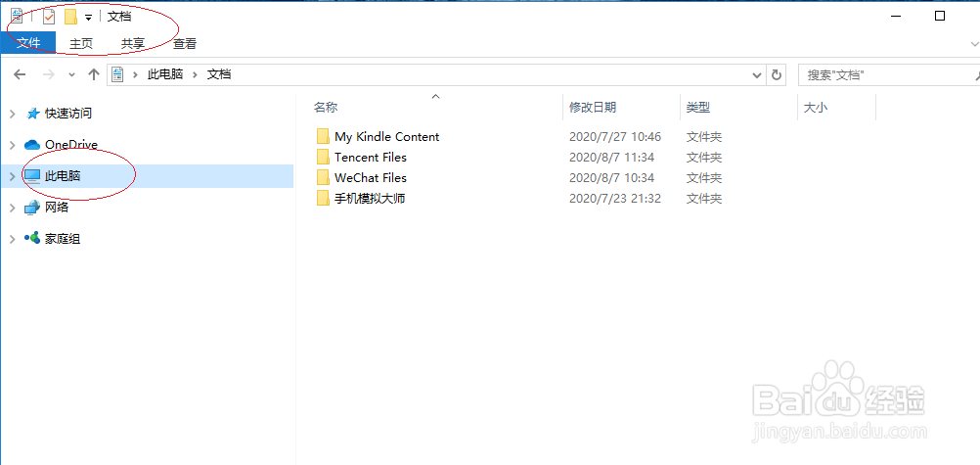Screen dimensions: 980x465
Task: Select the WeChat Files folder name
Action: coord(371,178)
